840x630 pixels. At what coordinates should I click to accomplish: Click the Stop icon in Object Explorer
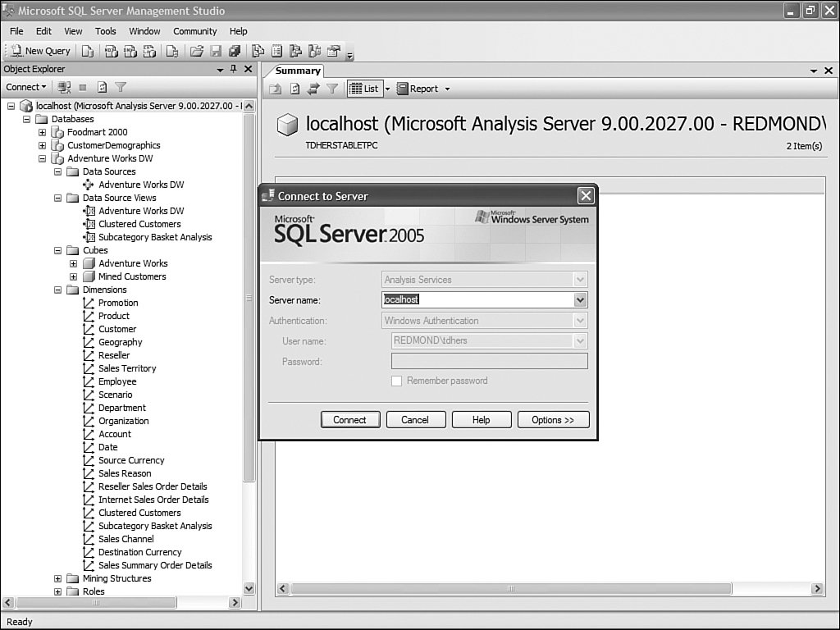83,87
